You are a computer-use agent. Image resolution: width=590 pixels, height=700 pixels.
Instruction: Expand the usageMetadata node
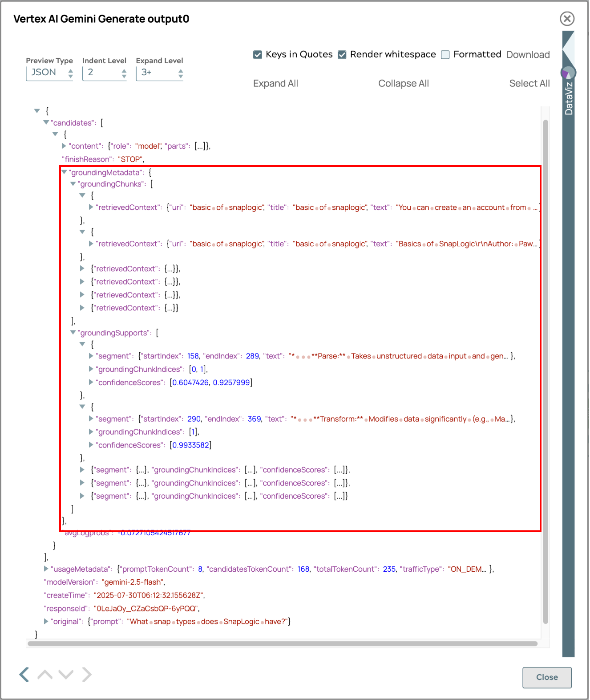tap(46, 569)
